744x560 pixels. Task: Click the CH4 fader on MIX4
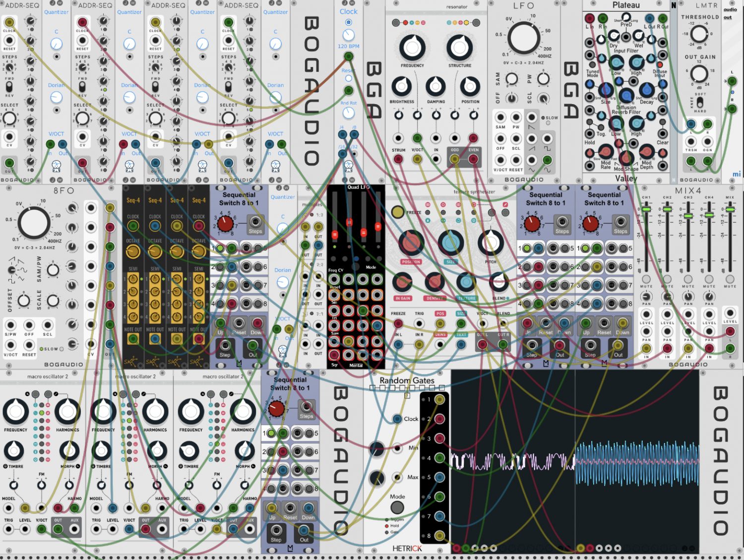709,215
